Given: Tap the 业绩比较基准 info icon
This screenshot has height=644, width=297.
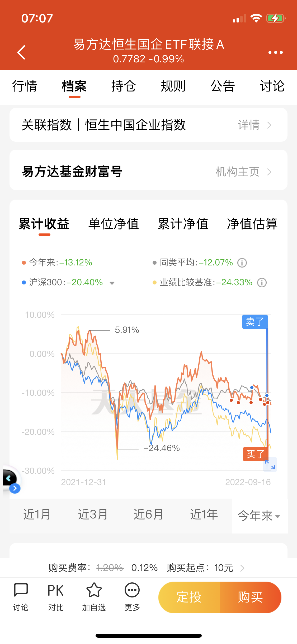Looking at the screenshot, I should tap(262, 283).
